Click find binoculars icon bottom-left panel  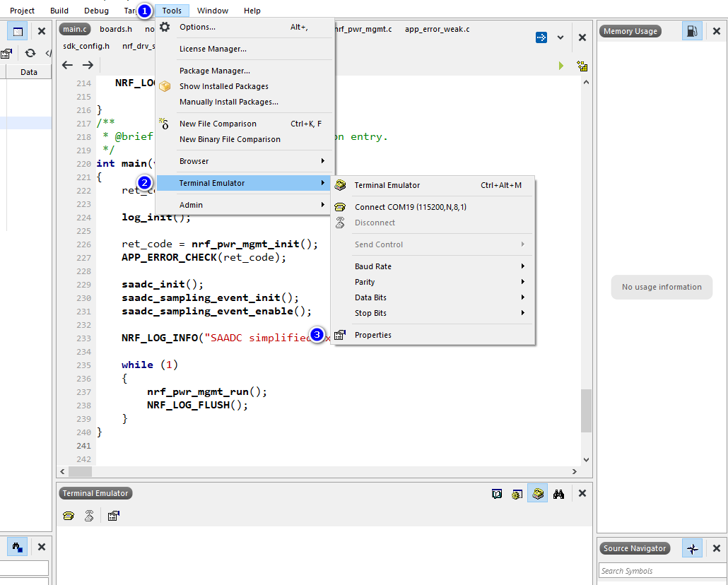coord(18,548)
